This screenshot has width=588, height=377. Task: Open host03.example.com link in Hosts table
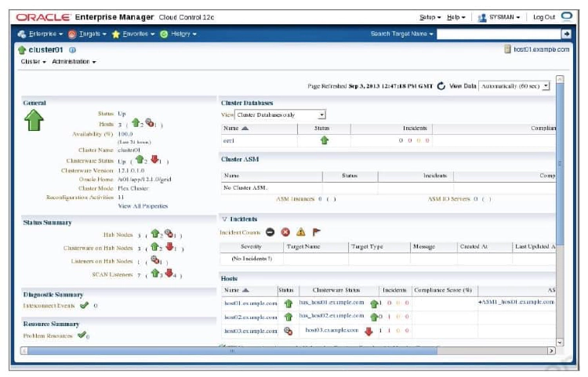tap(251, 331)
